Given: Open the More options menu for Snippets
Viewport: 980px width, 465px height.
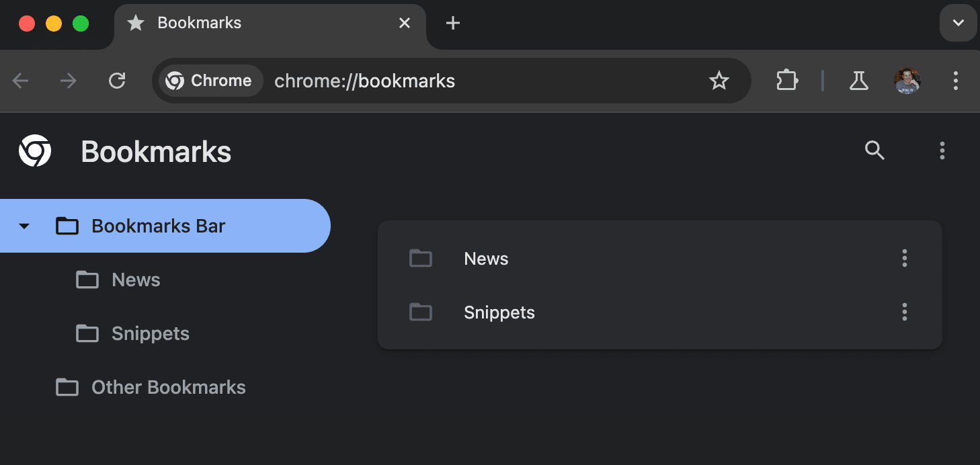Looking at the screenshot, I should click(x=904, y=312).
